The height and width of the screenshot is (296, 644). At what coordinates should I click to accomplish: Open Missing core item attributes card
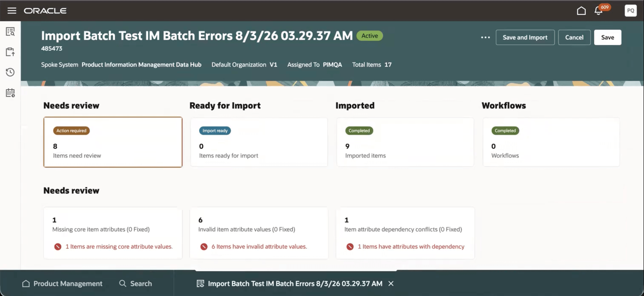coord(113,233)
